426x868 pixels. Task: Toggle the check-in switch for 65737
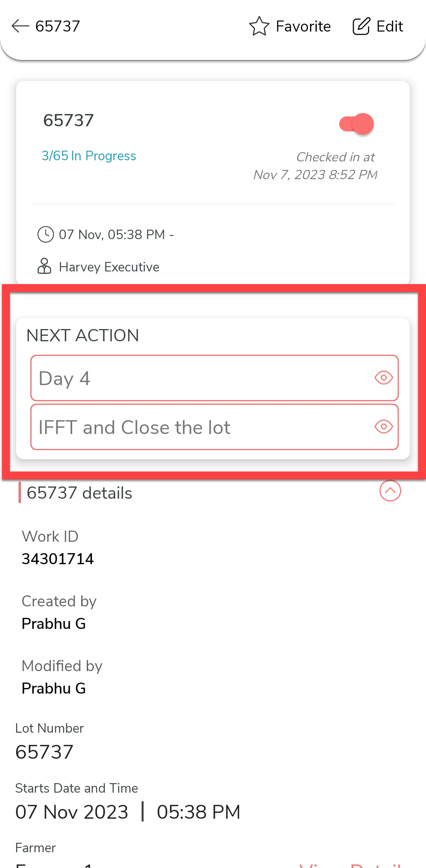click(357, 124)
